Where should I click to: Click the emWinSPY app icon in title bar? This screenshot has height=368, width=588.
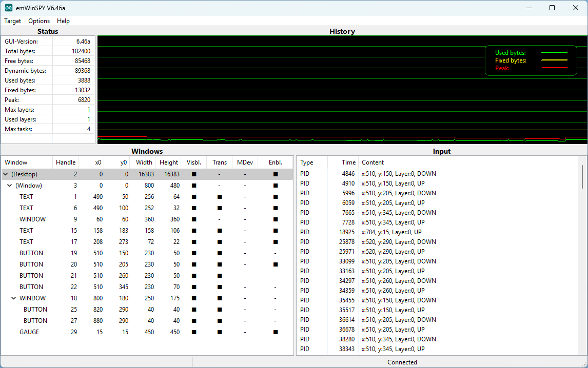pos(9,8)
